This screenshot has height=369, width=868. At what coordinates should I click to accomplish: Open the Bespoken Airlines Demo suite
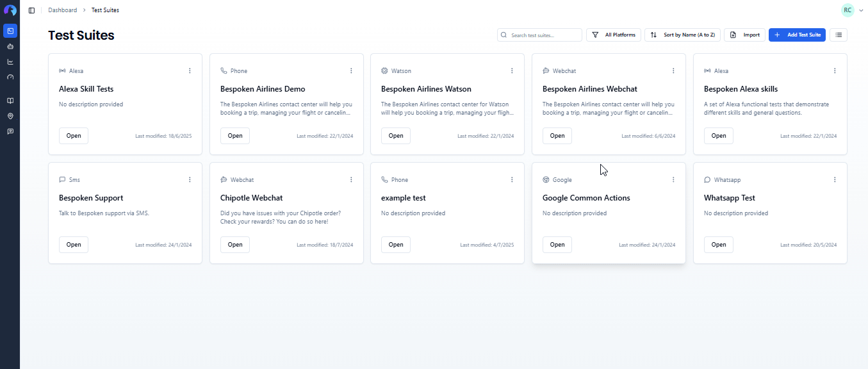pos(235,136)
